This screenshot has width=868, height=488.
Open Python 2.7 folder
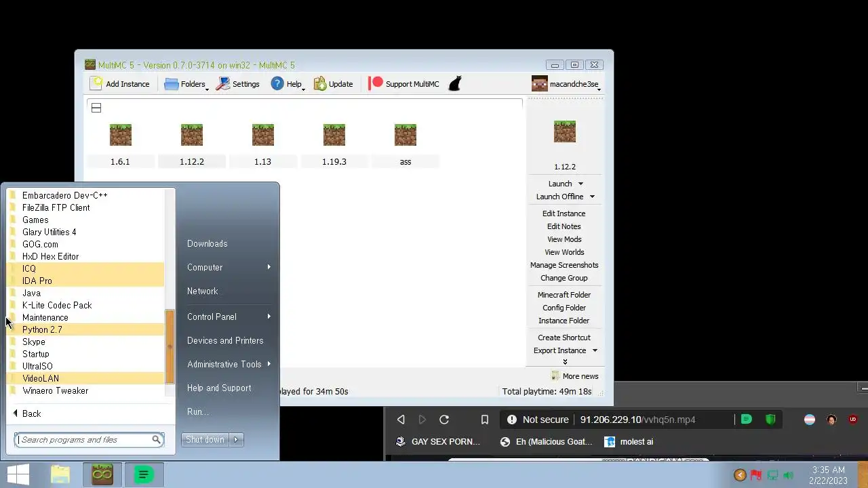click(x=85, y=329)
